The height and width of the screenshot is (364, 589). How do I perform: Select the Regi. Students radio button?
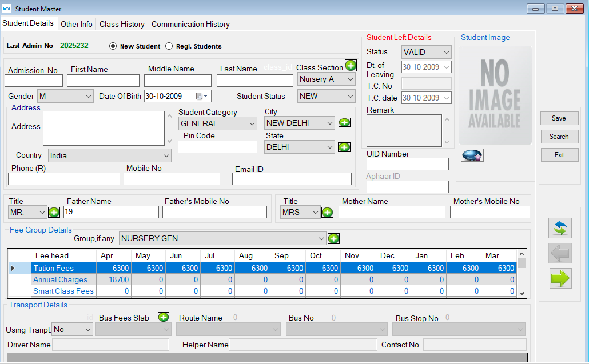point(169,46)
